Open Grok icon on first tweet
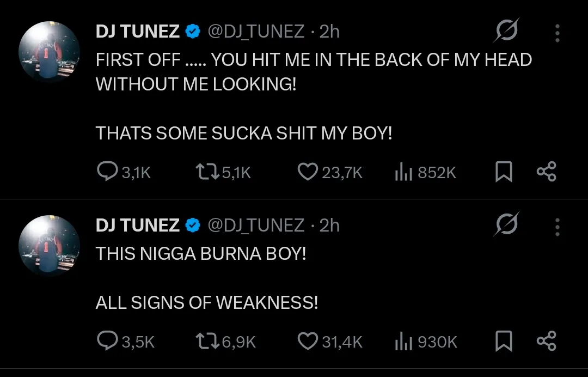588x377 pixels. click(507, 32)
